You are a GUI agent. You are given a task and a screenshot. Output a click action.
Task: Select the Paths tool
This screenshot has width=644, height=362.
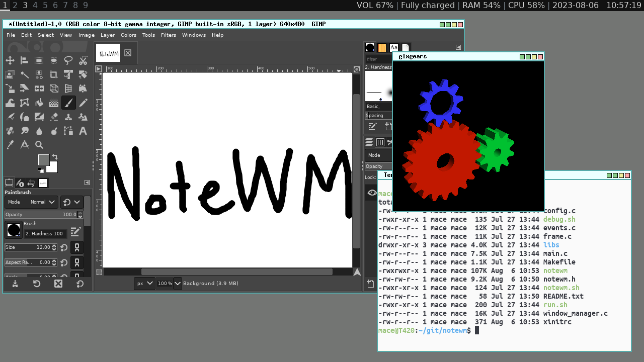68,131
